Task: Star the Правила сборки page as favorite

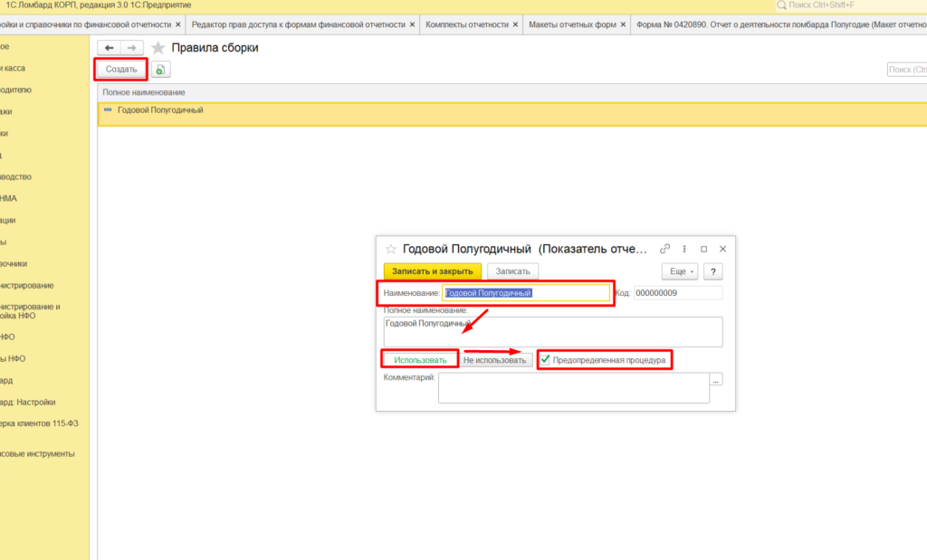Action: (x=158, y=48)
